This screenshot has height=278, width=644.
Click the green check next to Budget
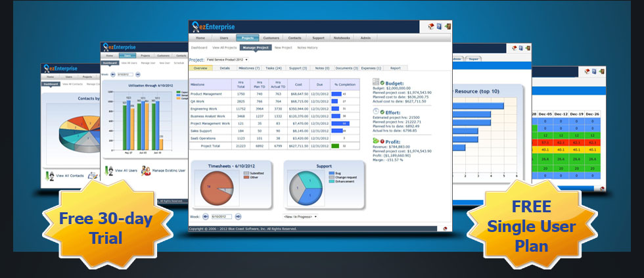pos(382,83)
